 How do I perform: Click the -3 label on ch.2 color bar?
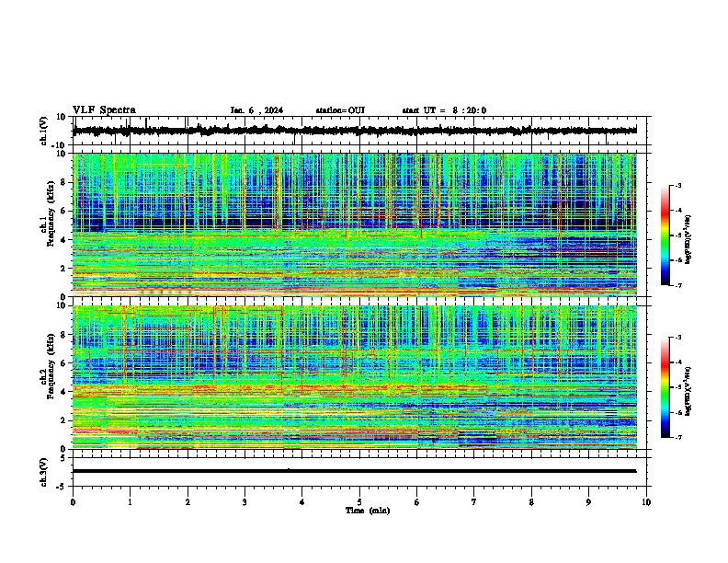(x=678, y=338)
